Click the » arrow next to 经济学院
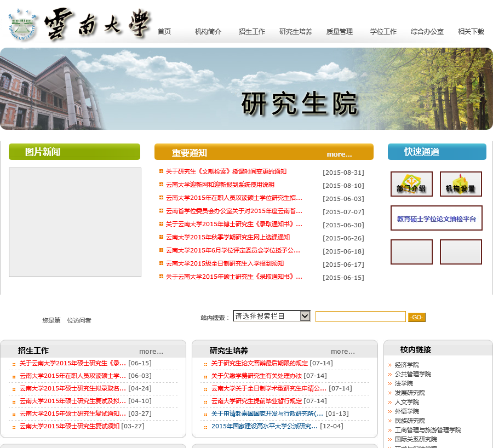The height and width of the screenshot is (448, 493). pyautogui.click(x=390, y=365)
